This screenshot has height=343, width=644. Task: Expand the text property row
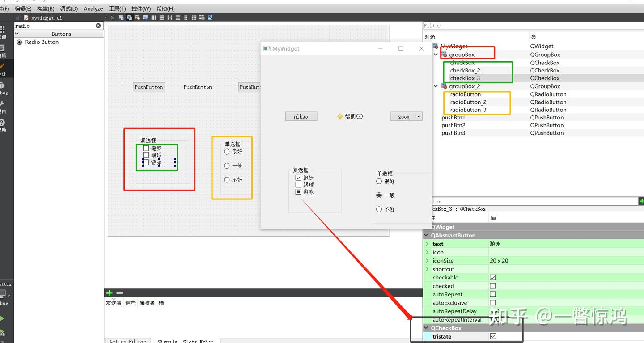[428, 244]
